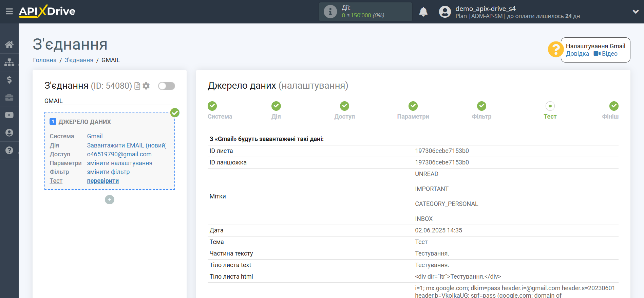Viewport: 644px width, 298px height.
Task: Click ID ланцюжка row label
Action: pyautogui.click(x=228, y=162)
